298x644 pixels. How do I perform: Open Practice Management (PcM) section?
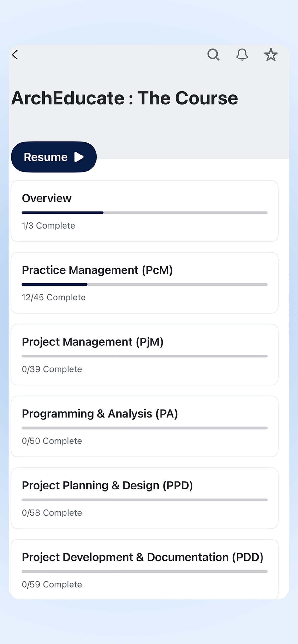[x=144, y=283]
